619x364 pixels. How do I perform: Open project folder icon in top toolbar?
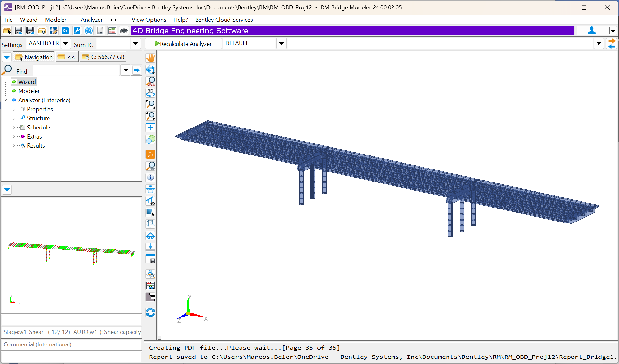(7, 31)
